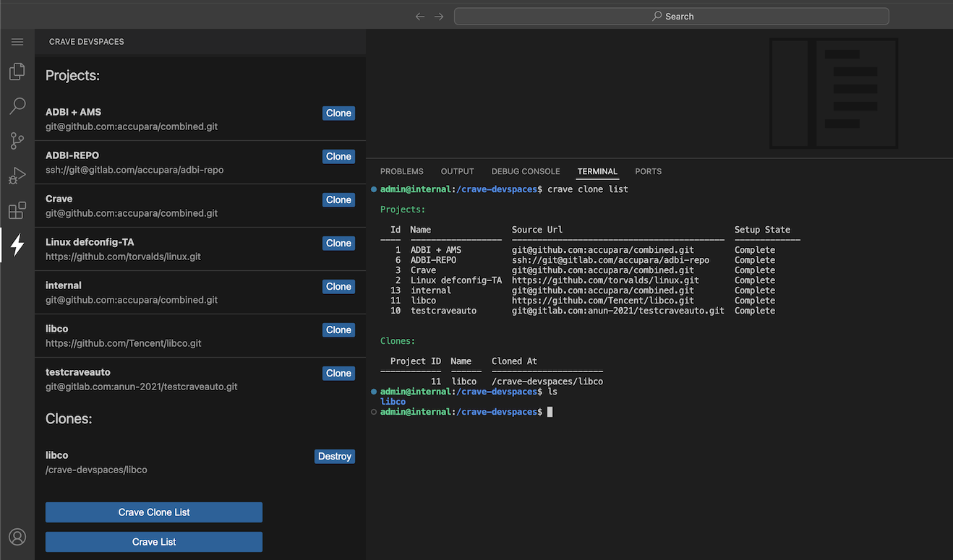Clone the ADBI + AMS project

click(338, 113)
